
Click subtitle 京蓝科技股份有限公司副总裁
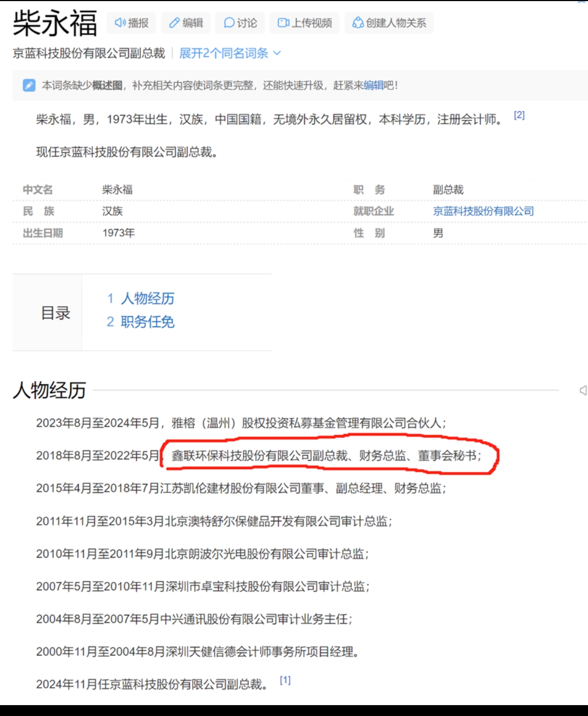89,53
